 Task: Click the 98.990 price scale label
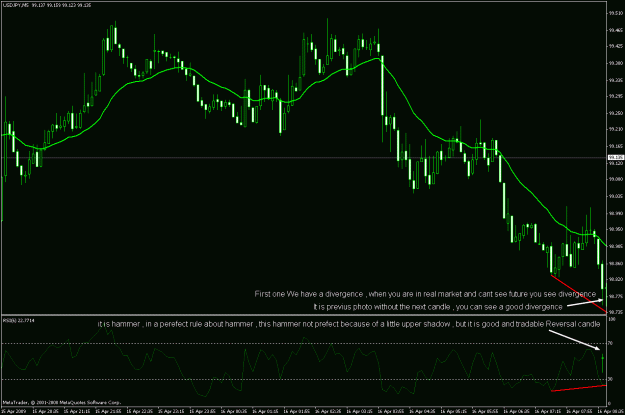(616, 213)
